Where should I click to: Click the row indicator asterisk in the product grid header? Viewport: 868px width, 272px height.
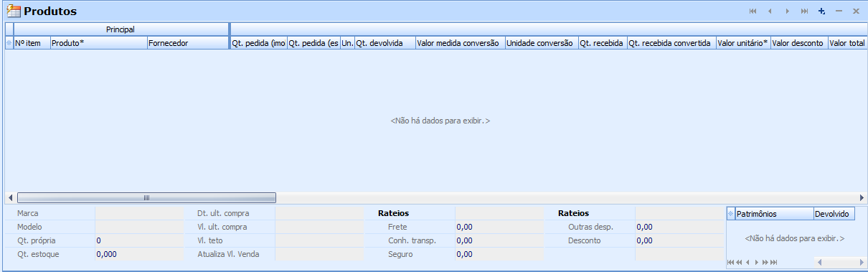(9, 43)
